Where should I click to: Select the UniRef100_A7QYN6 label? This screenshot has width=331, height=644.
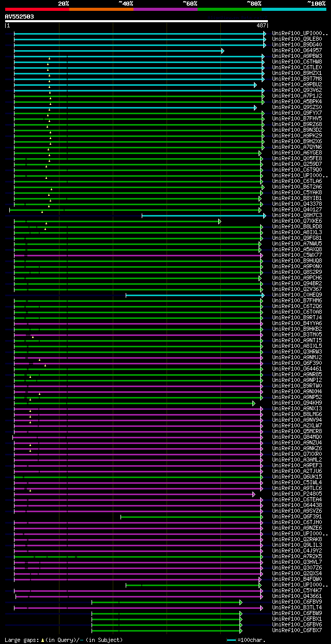click(x=297, y=147)
